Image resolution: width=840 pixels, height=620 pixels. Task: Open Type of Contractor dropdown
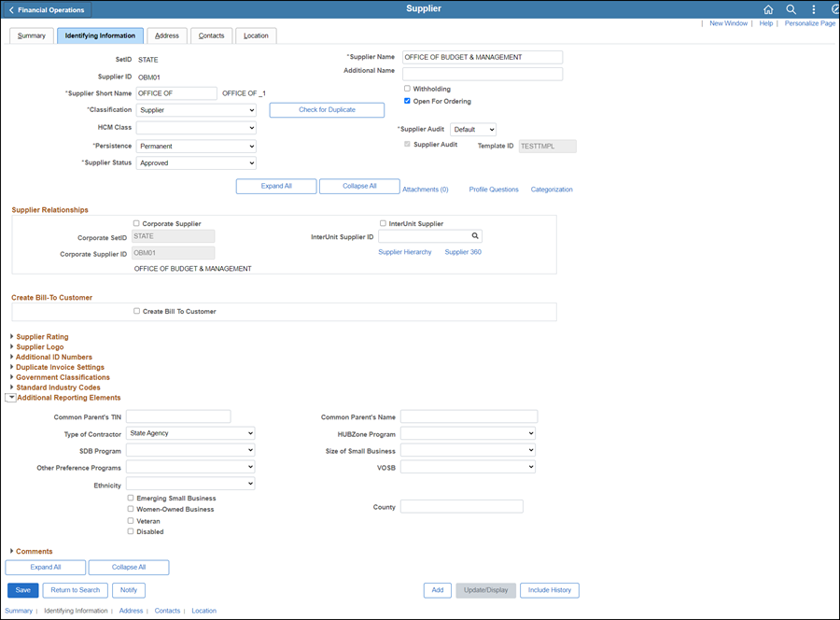tap(190, 433)
